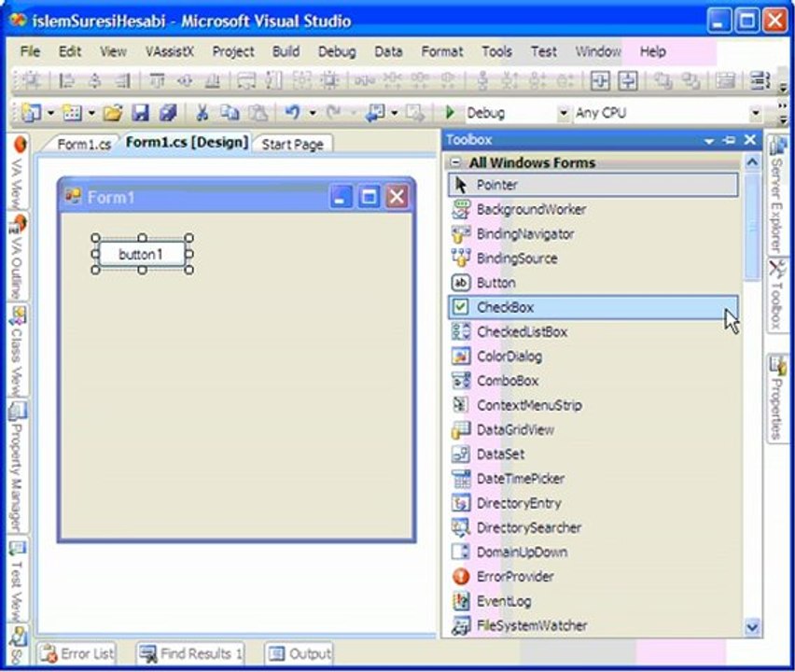
Task: Click the Copy icon in the toolbar
Action: 230,113
